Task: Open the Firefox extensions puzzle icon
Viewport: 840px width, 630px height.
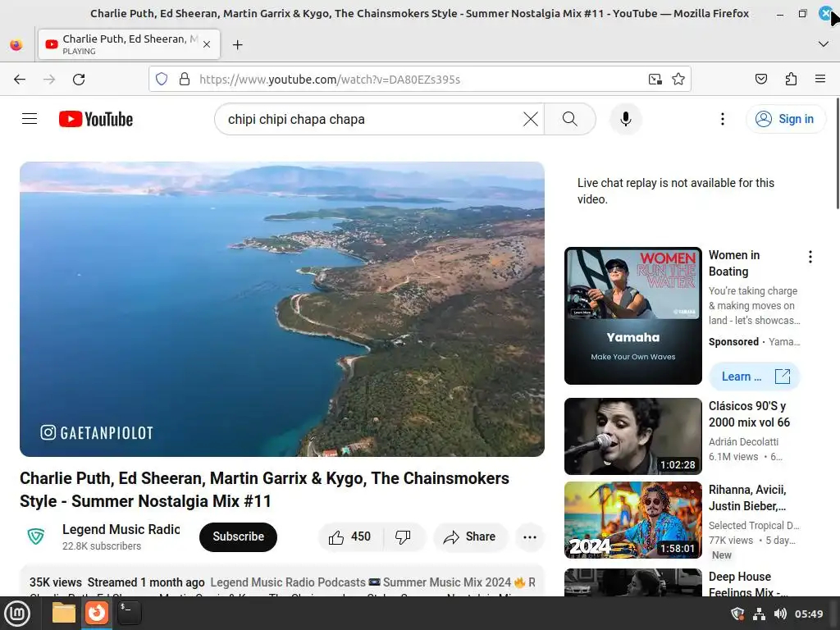Action: click(791, 80)
